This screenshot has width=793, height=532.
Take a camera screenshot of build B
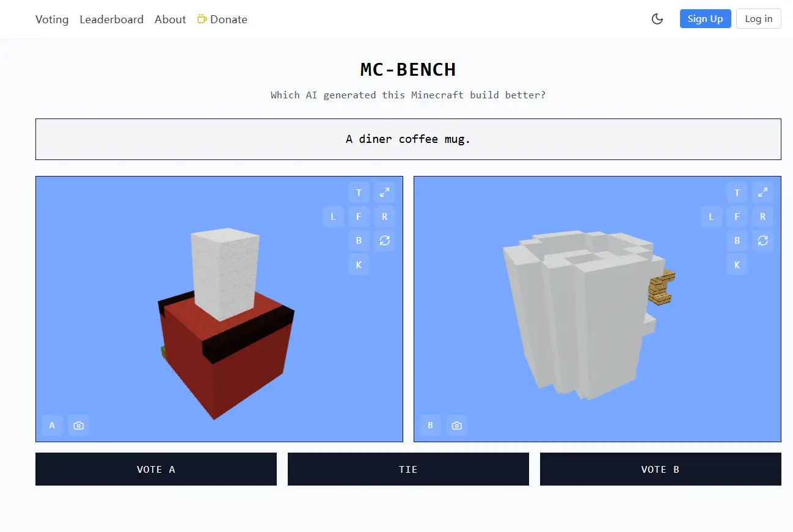tap(456, 425)
